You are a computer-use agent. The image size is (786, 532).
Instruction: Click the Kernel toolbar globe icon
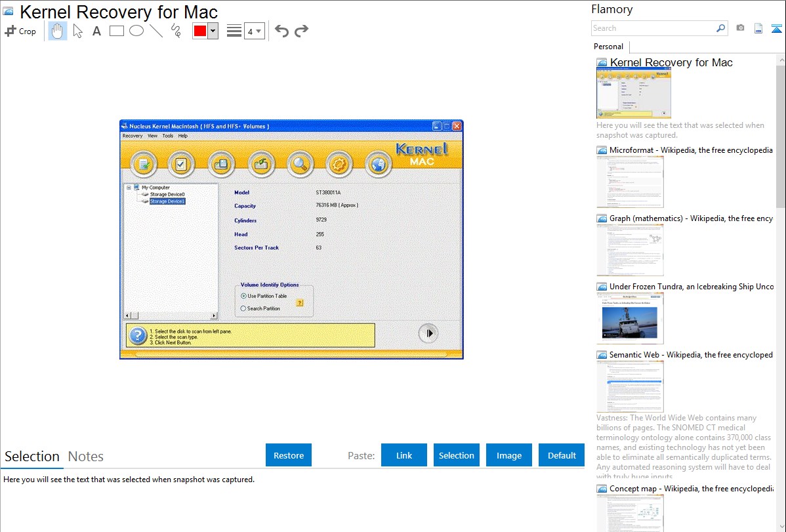coord(378,165)
